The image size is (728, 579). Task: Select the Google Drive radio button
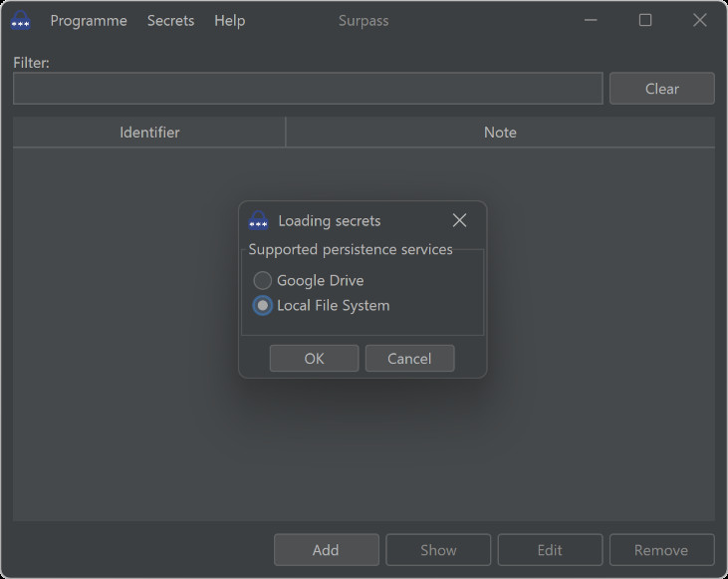(x=263, y=281)
